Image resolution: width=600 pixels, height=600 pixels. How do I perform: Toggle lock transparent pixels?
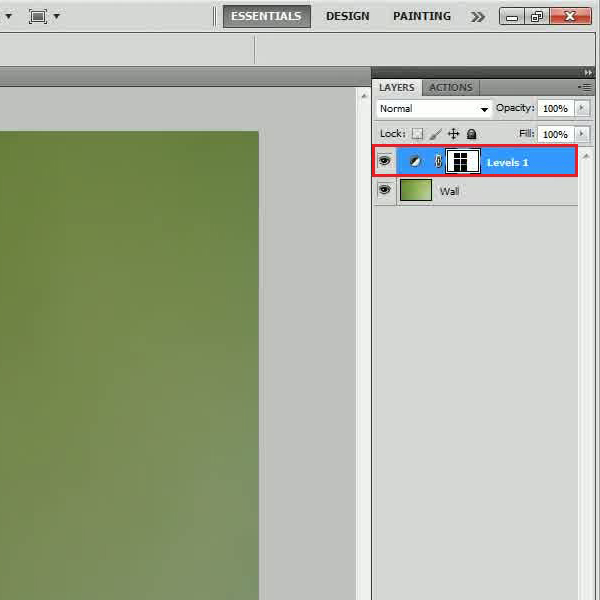point(417,134)
